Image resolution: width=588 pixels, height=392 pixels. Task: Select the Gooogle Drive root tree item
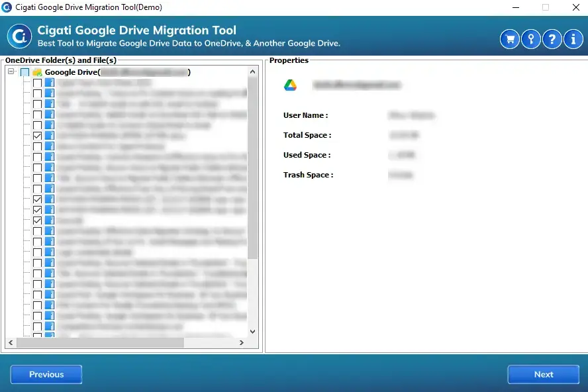(117, 72)
